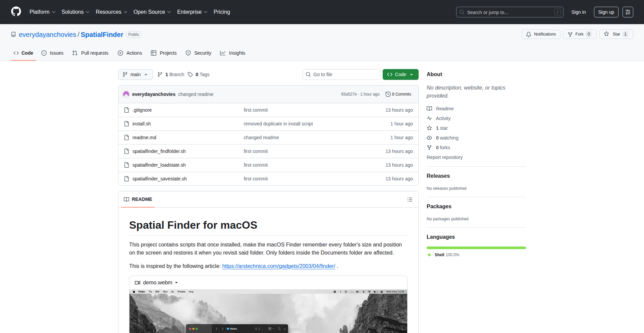The width and height of the screenshot is (644, 333).
Task: View the 0 Tags link
Action: click(x=199, y=74)
